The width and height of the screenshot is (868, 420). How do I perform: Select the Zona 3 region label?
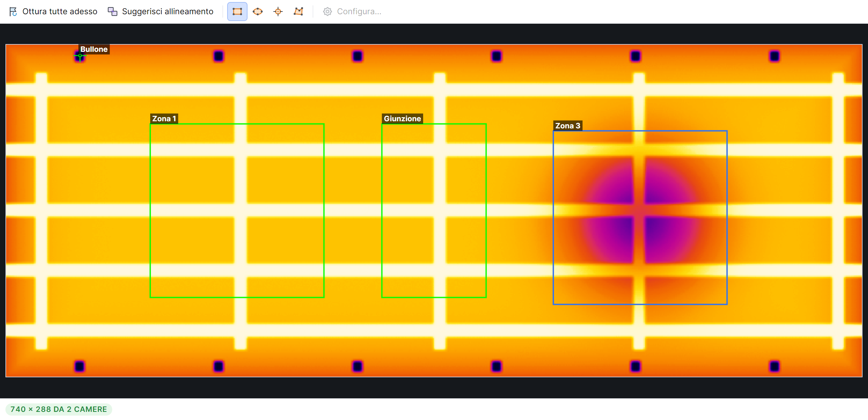click(x=568, y=126)
